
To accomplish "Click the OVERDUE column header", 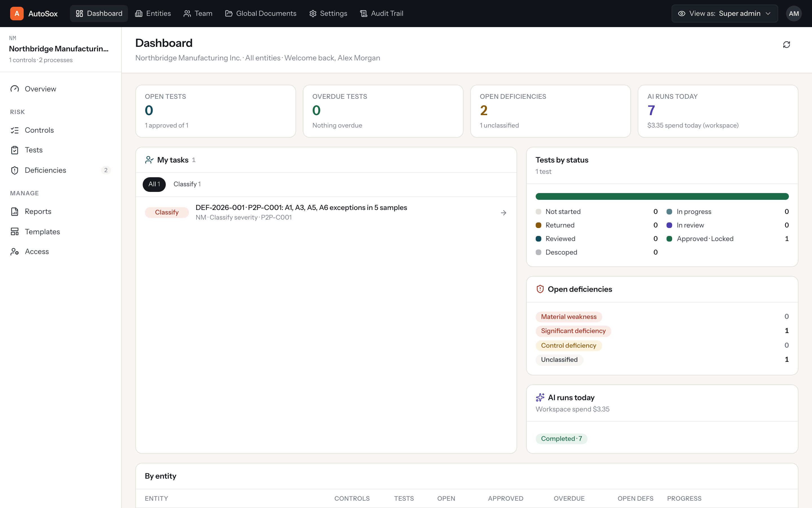I will (569, 499).
